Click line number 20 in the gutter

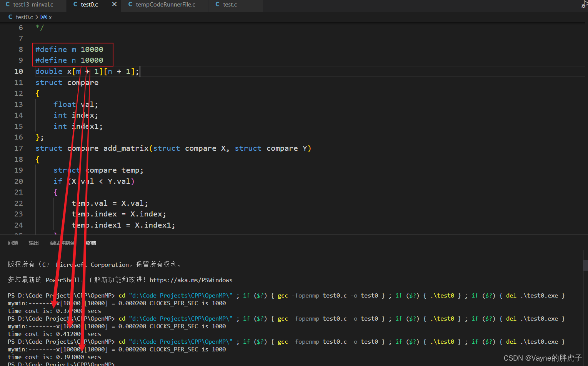[x=18, y=181]
